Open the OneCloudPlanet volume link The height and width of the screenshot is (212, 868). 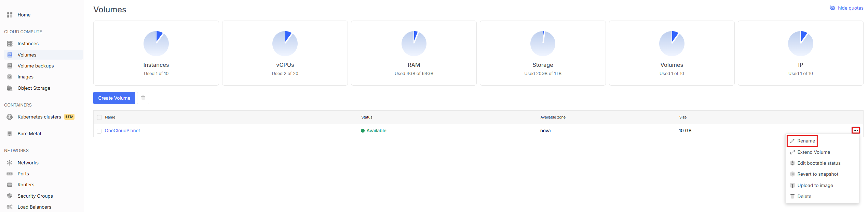122,130
